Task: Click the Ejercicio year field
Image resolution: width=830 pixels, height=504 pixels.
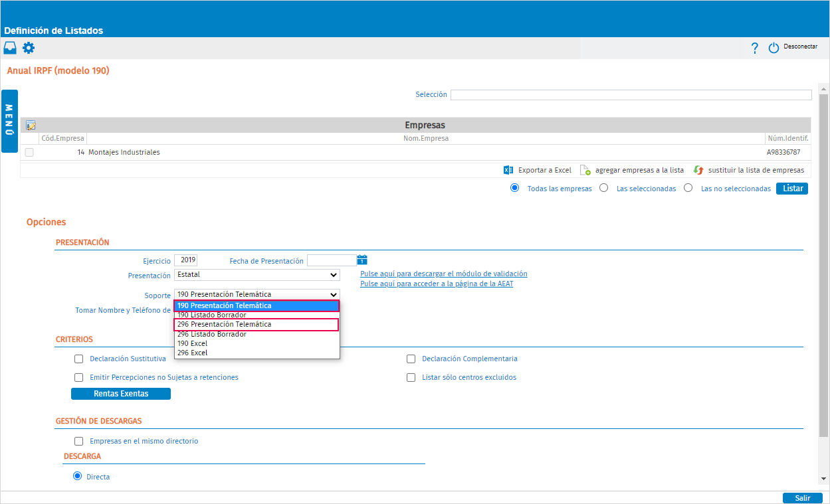Action: click(x=186, y=260)
